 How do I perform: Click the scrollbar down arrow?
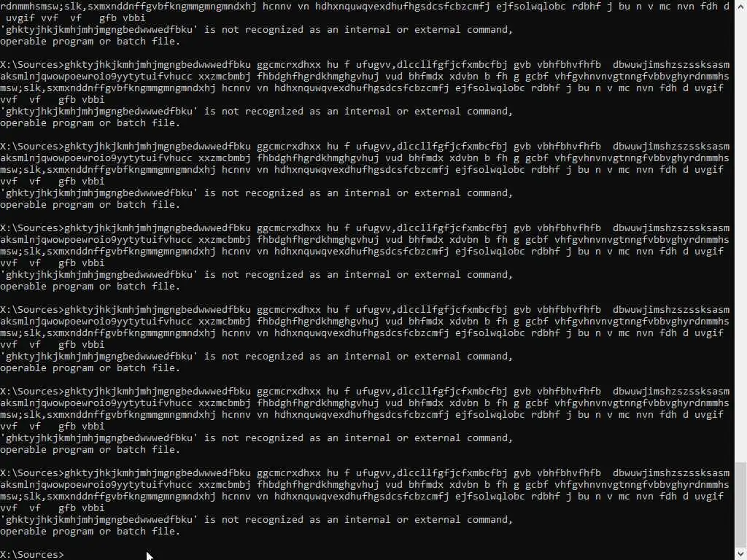pyautogui.click(x=740, y=554)
